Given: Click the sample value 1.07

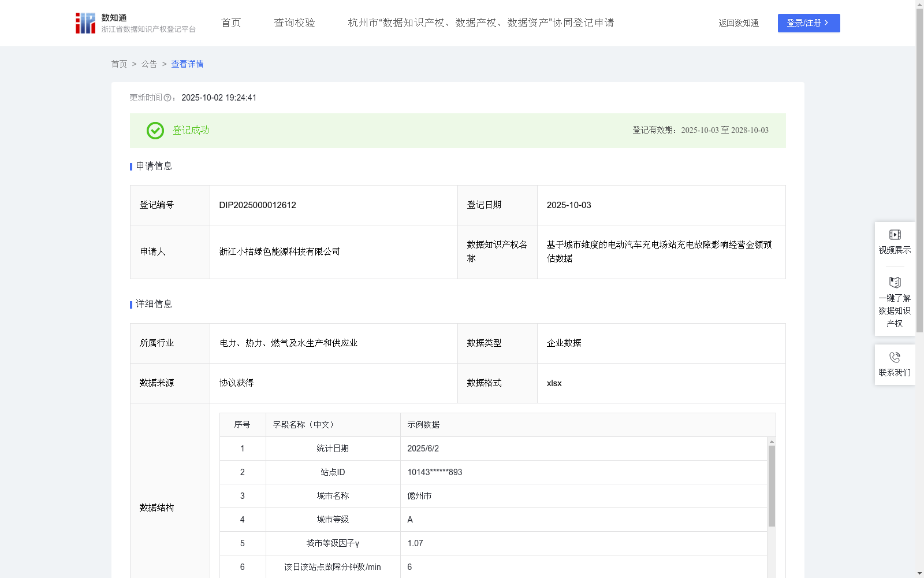Looking at the screenshot, I should 415,543.
